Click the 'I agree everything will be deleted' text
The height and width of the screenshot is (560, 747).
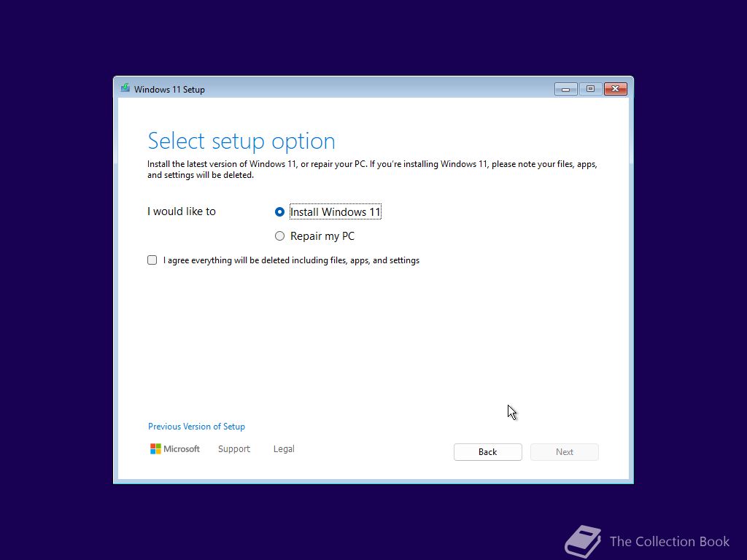click(291, 260)
